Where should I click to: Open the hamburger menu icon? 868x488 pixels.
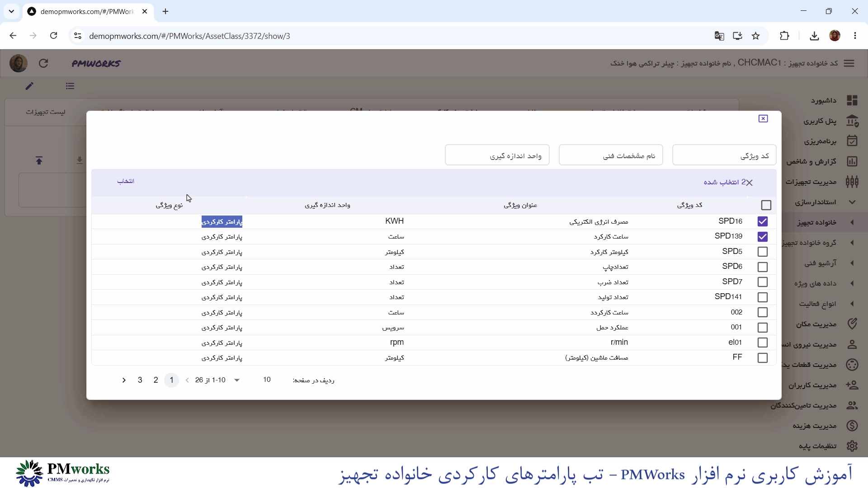click(849, 63)
